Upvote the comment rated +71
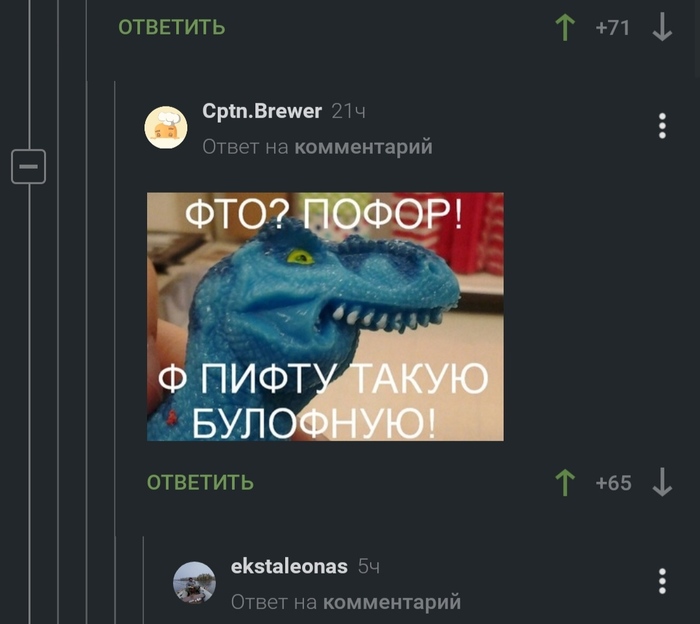700x624 pixels. 565,27
